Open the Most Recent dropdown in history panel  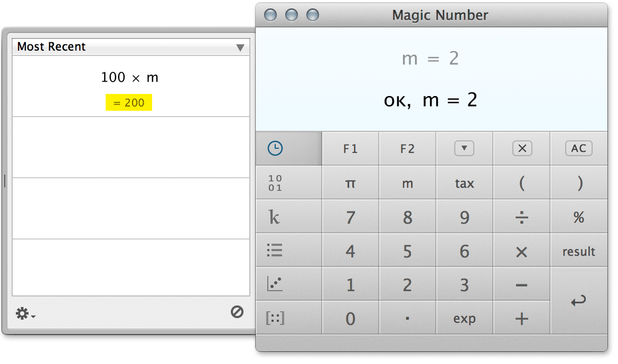(x=131, y=47)
